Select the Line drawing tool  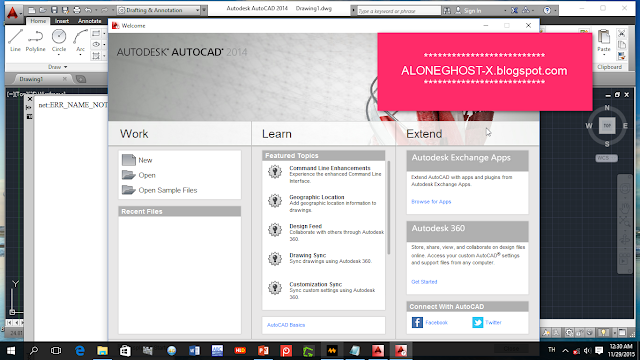[15, 40]
